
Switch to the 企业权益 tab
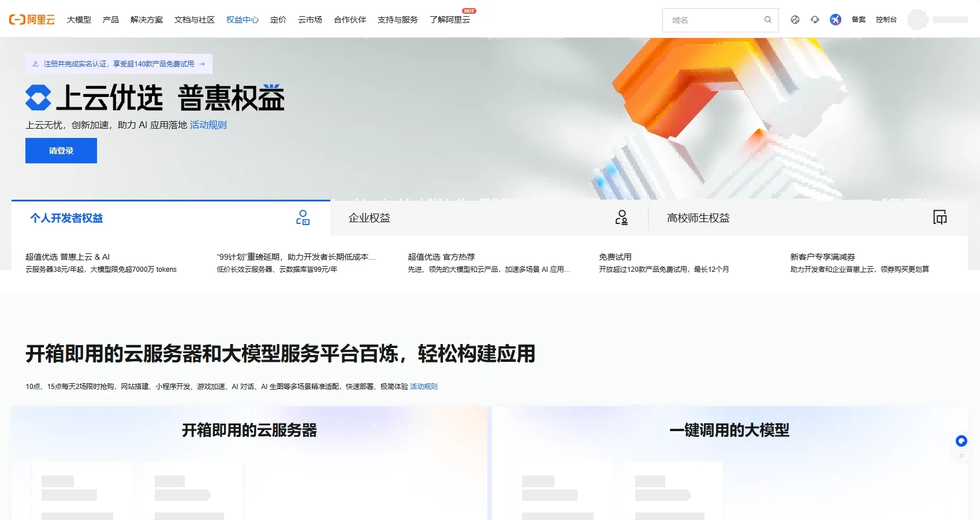(x=370, y=218)
